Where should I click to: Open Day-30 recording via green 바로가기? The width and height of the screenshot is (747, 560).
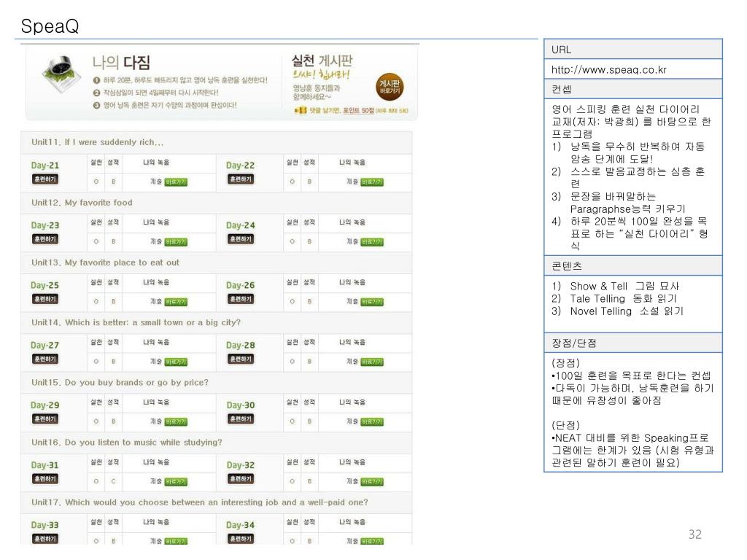pyautogui.click(x=371, y=422)
